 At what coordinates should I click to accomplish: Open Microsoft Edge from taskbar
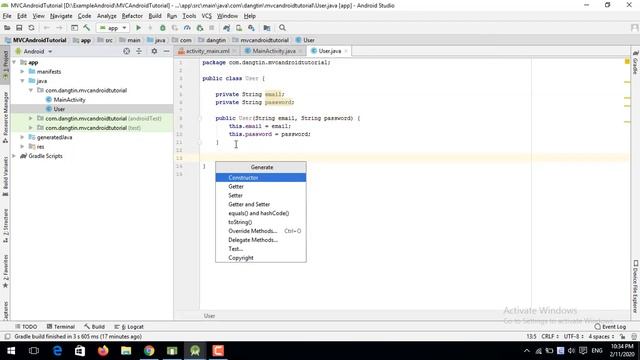[x=57, y=351]
